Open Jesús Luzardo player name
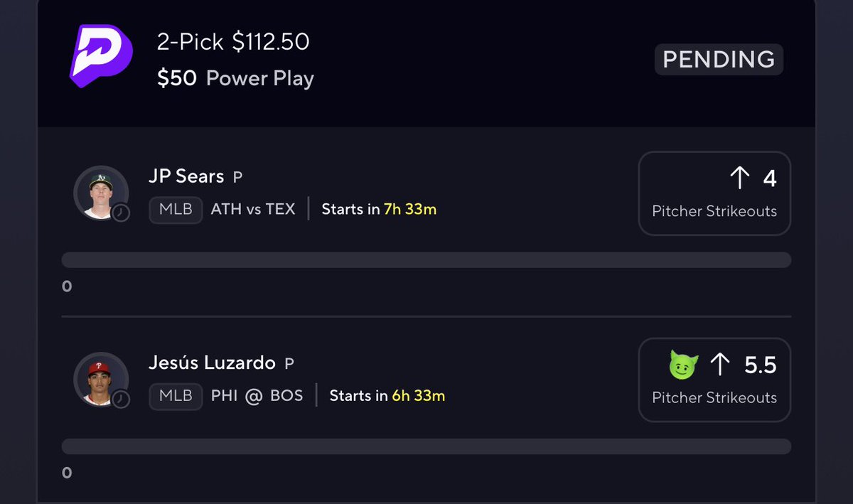853x504 pixels. coord(212,363)
